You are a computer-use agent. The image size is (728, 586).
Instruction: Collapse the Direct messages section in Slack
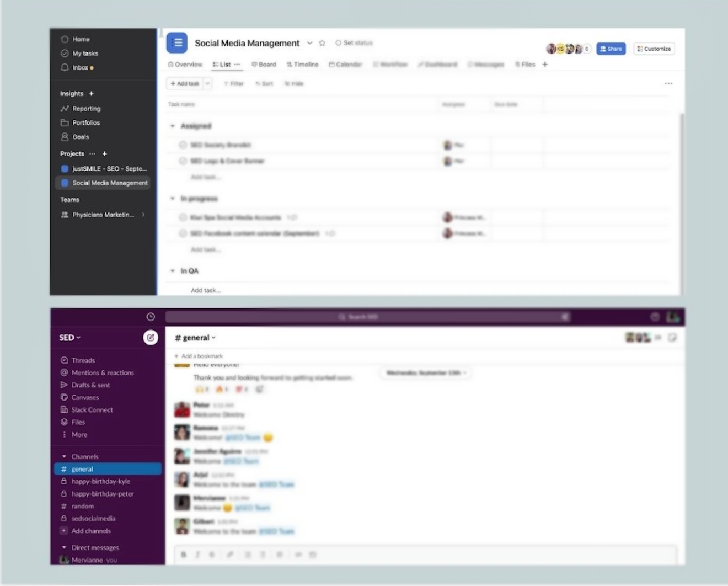[64, 548]
